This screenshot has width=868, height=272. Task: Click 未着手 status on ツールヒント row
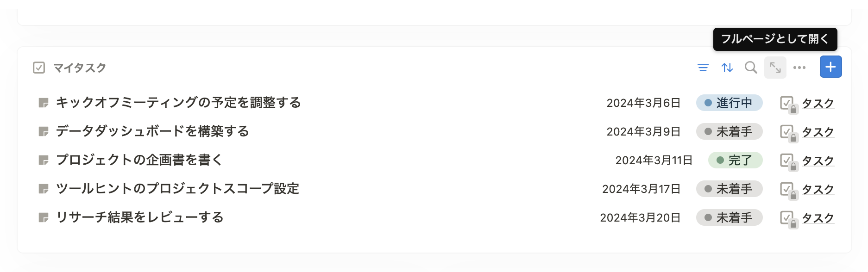pyautogui.click(x=729, y=189)
